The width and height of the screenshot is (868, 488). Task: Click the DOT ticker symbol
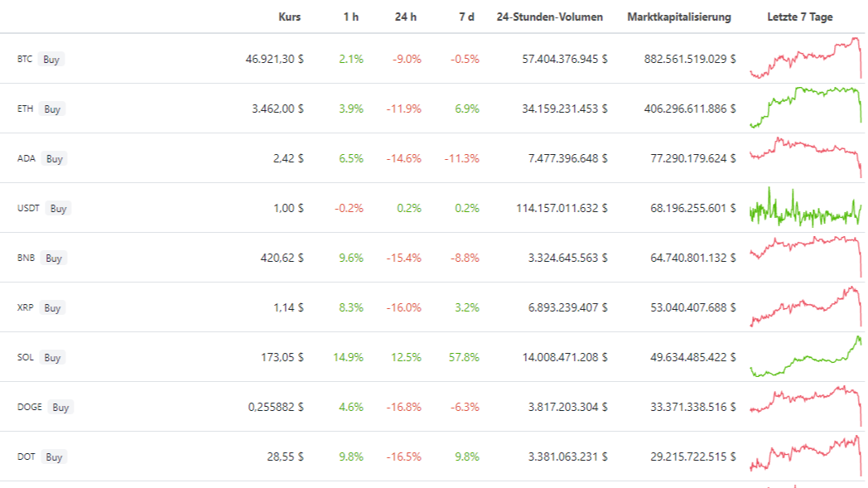26,457
